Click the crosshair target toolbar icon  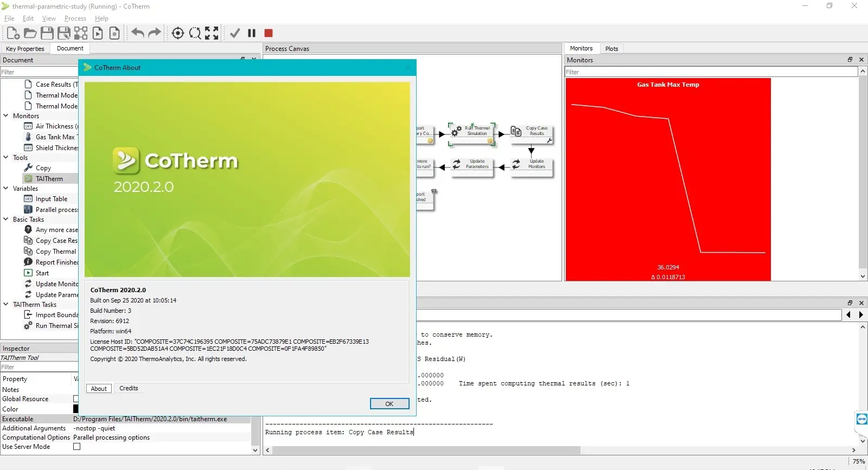(178, 33)
